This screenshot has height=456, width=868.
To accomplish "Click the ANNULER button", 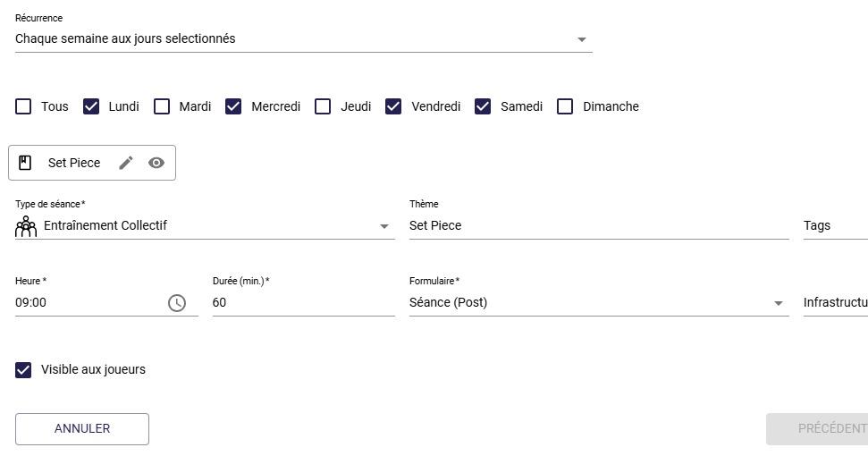I will (x=82, y=429).
